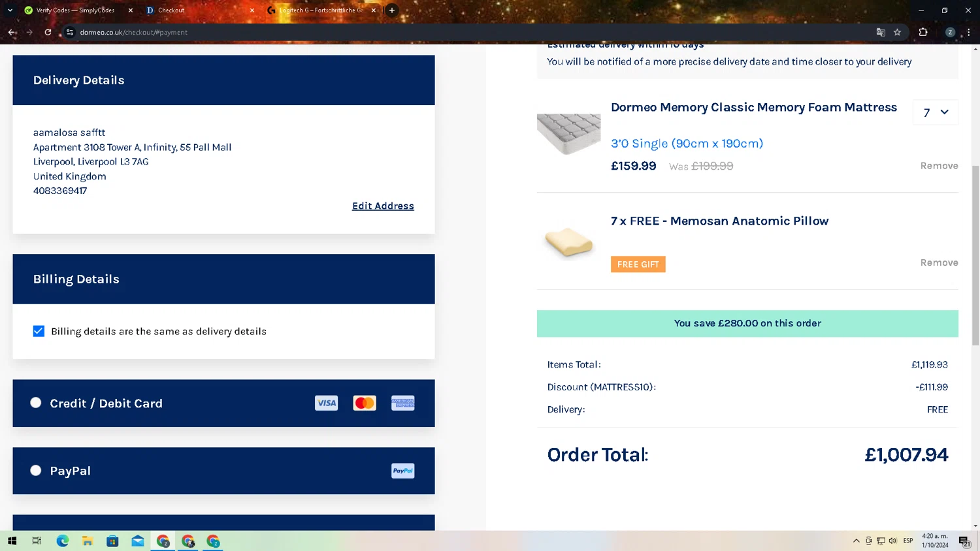980x551 pixels.
Task: Click the Discount (MATTRESS10) label
Action: click(x=601, y=387)
